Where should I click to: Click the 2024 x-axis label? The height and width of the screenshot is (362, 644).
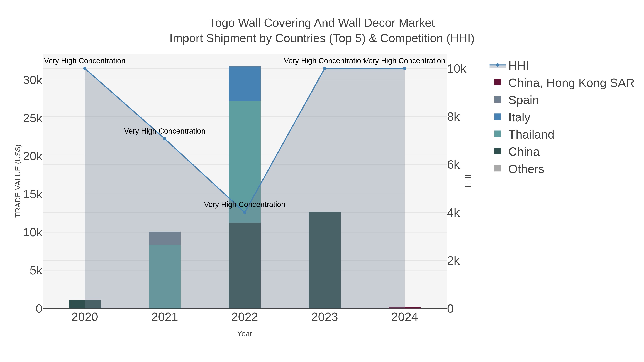[x=404, y=317]
